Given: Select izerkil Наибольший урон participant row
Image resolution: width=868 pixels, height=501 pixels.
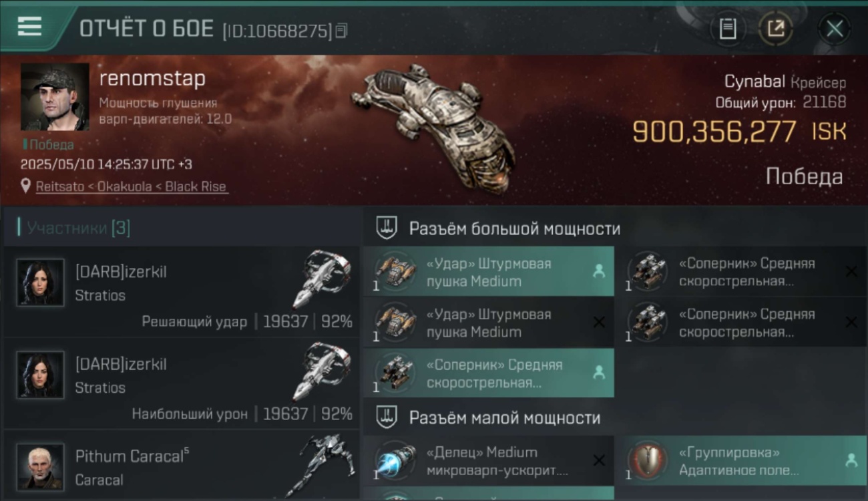Looking at the screenshot, I should point(181,383).
